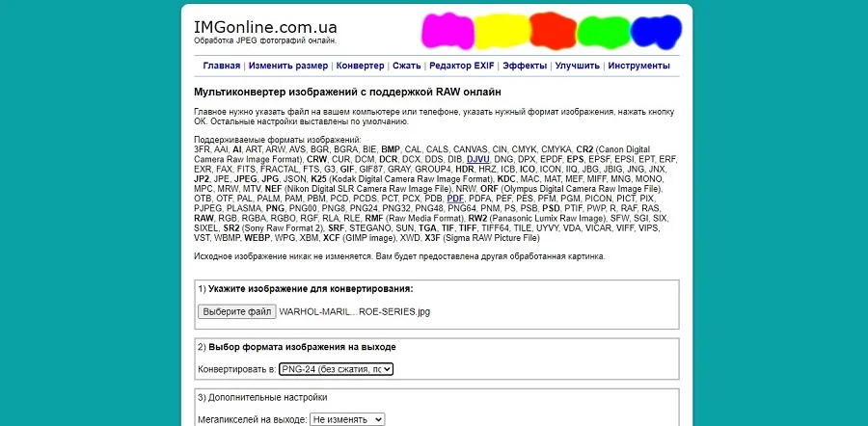
Task: Click the red color blob in header
Action: 553,31
